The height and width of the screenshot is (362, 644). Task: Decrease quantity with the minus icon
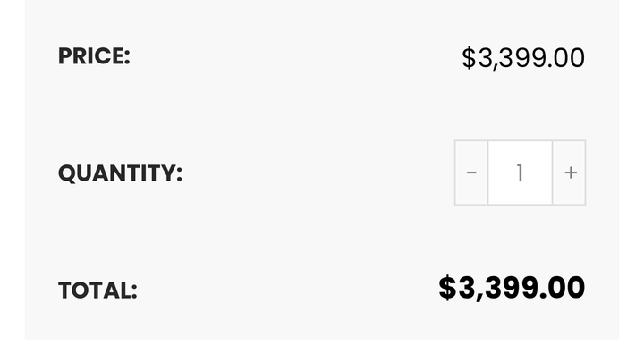471,173
